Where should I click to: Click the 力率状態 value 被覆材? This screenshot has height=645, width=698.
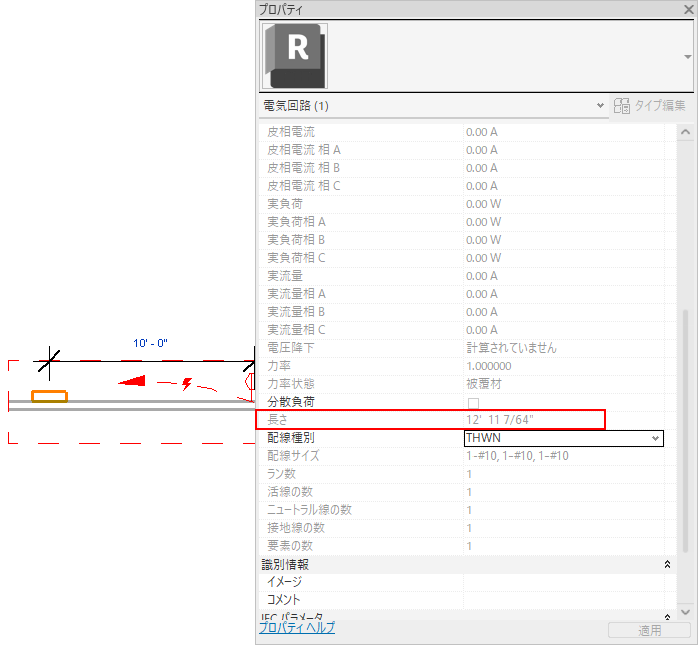coord(483,384)
